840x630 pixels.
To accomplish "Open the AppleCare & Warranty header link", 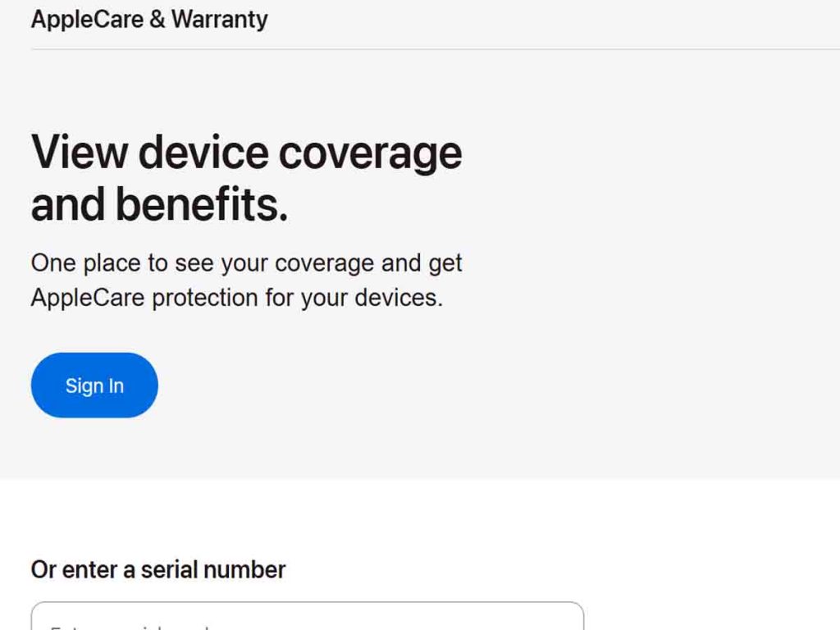I will tap(149, 19).
